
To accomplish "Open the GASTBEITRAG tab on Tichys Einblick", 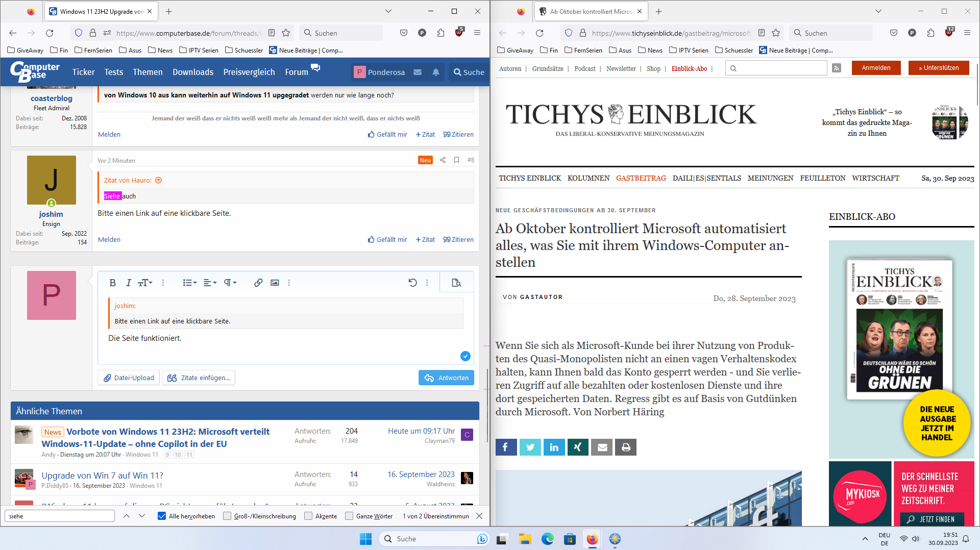I will [641, 178].
